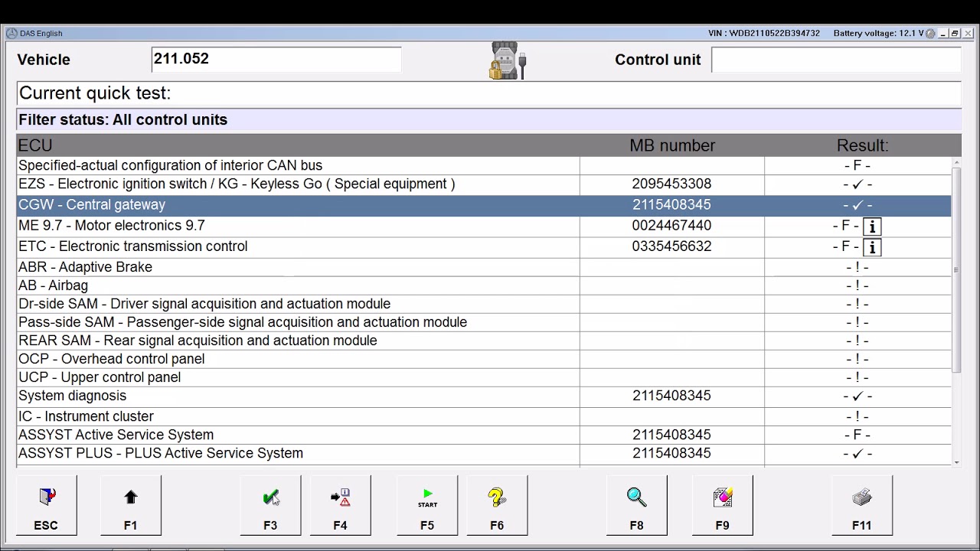Screen dimensions: 980x551
Task: Select ME 9.7 - Motor electronics row
Action: pos(484,226)
